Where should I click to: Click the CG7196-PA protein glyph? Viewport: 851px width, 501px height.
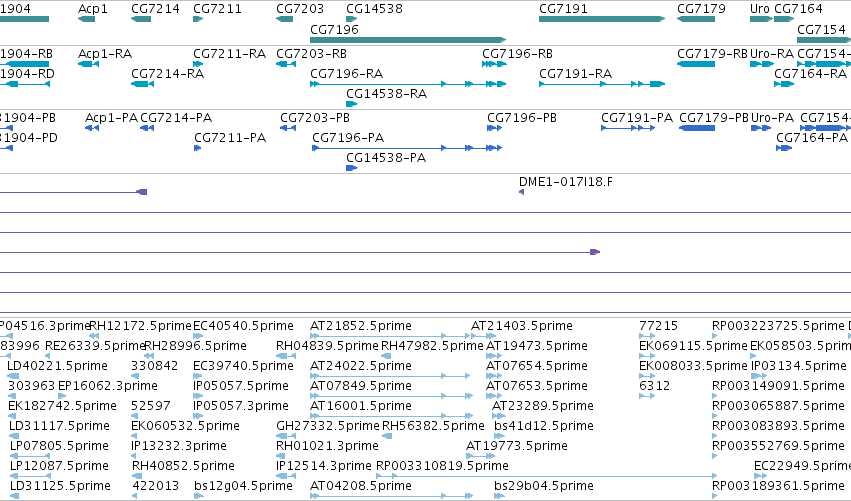[x=407, y=148]
